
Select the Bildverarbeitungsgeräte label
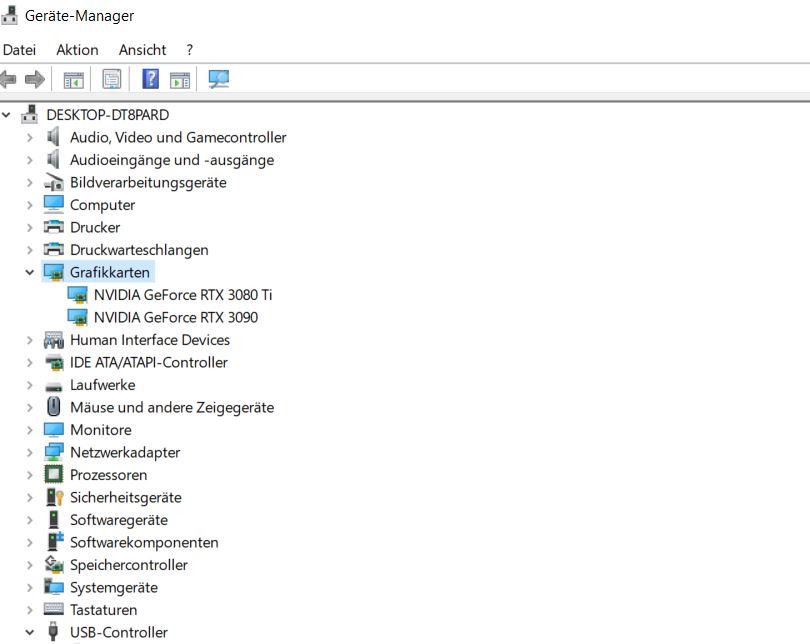pos(148,182)
